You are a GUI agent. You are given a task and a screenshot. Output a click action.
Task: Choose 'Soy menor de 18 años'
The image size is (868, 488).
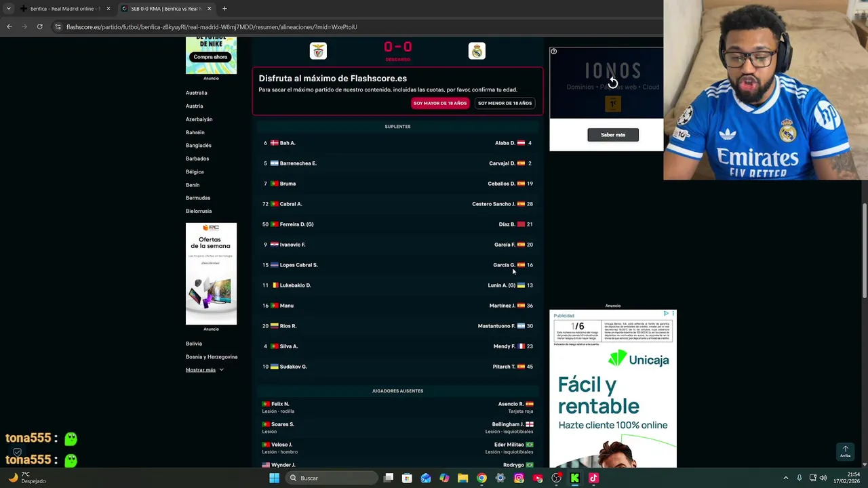(x=505, y=103)
